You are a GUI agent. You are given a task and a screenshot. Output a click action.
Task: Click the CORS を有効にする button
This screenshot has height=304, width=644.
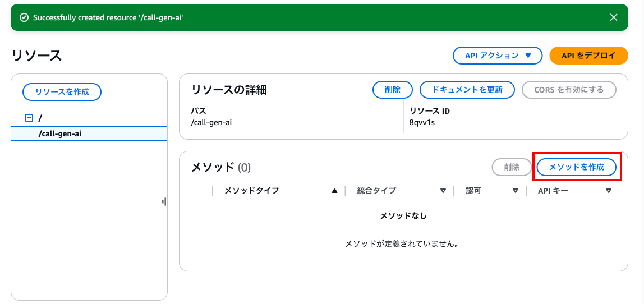coord(569,90)
